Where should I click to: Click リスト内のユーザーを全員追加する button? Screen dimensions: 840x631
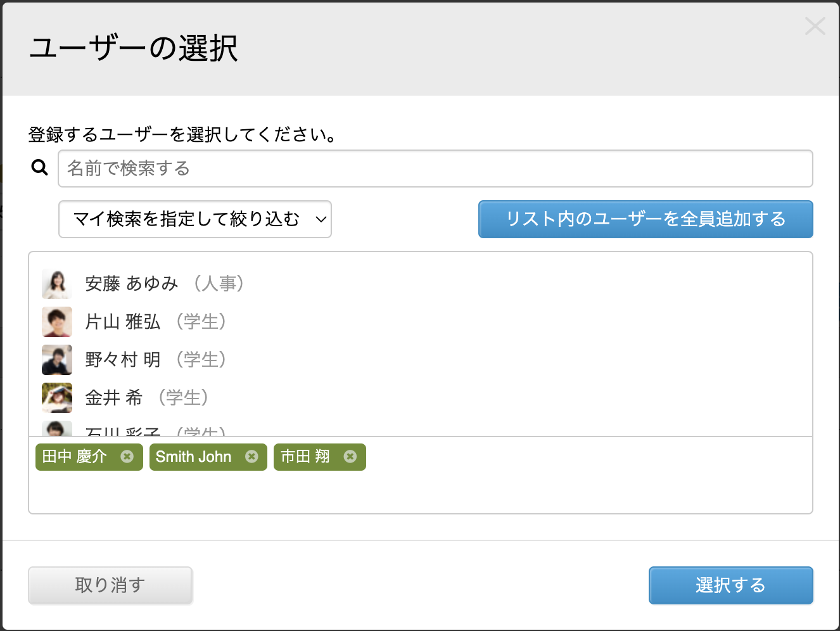tap(646, 219)
